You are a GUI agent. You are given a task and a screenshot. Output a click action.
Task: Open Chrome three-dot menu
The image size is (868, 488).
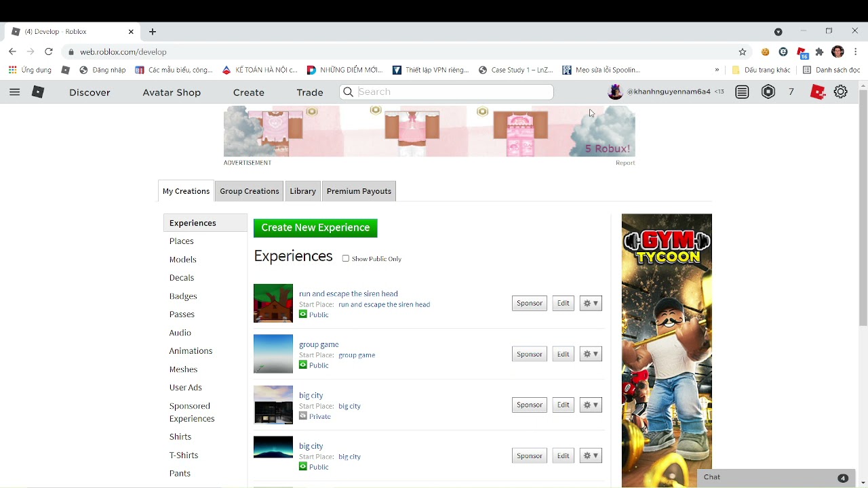pos(856,52)
